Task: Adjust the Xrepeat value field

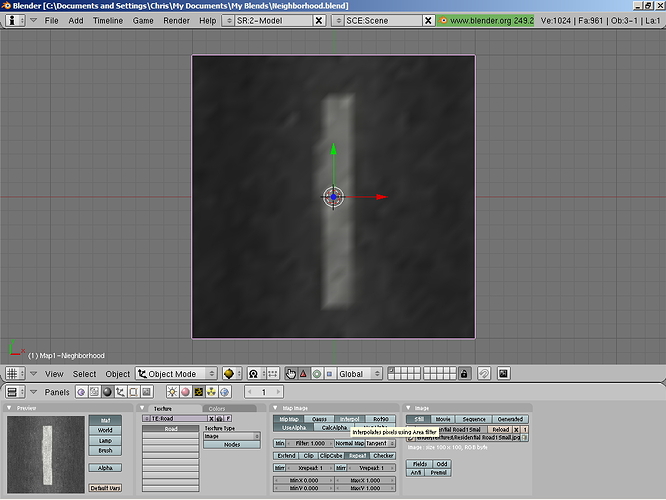Action: click(310, 468)
